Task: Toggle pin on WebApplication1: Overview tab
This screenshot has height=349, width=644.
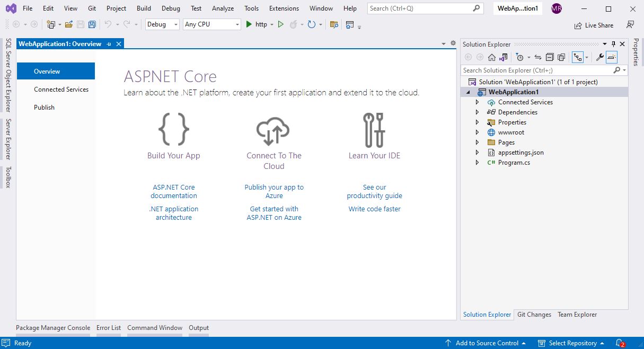Action: click(x=109, y=44)
